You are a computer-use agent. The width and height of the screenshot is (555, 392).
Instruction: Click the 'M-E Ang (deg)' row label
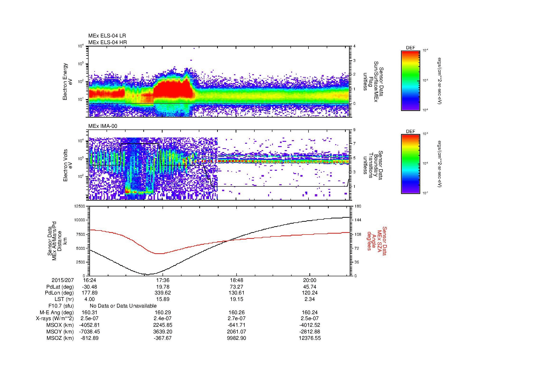[x=56, y=313]
